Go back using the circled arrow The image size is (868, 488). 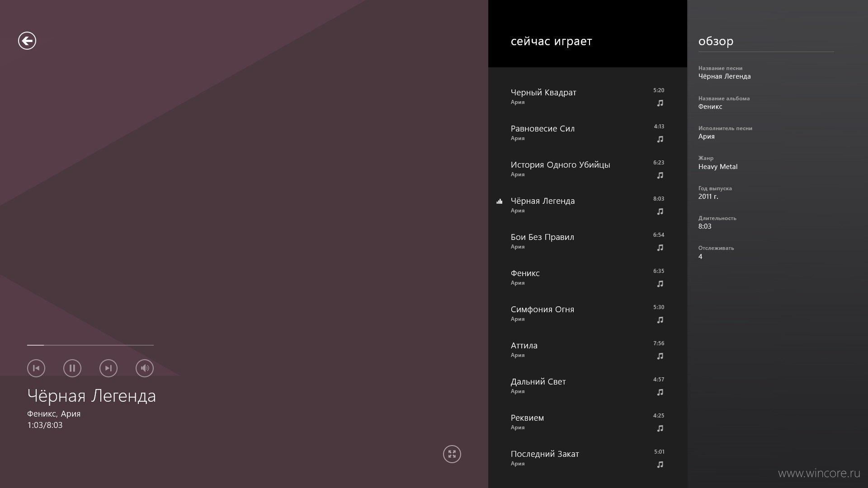(x=27, y=41)
